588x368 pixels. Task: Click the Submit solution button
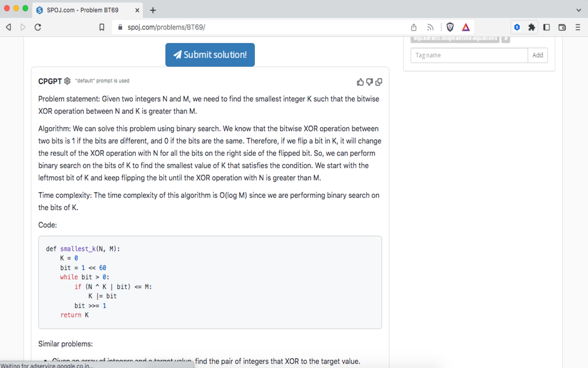(x=210, y=54)
